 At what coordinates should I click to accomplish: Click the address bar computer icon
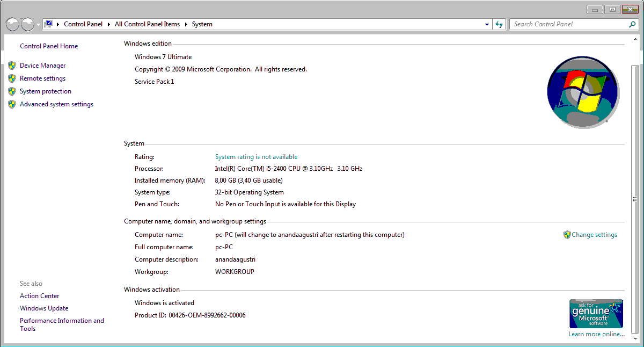(x=48, y=24)
